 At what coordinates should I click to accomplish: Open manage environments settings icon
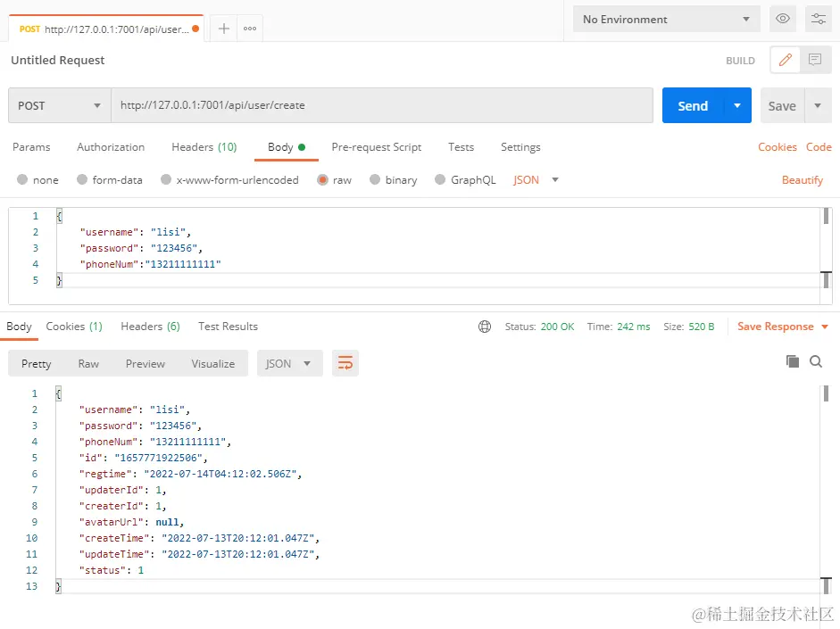pos(818,19)
